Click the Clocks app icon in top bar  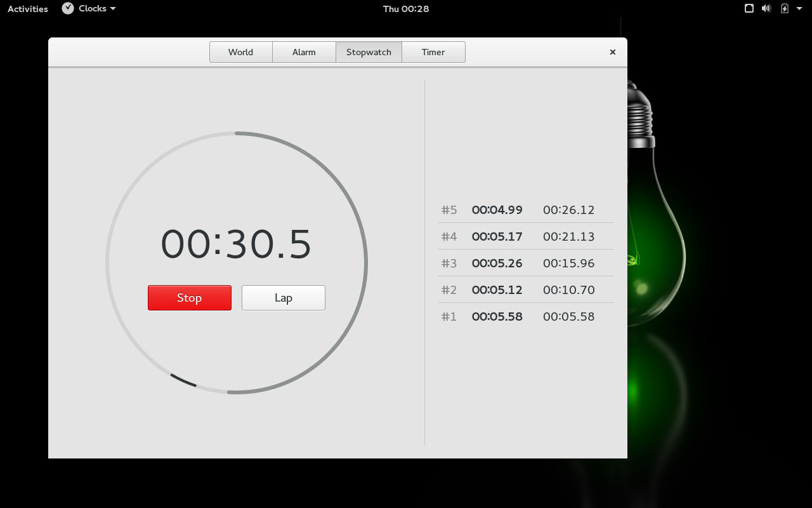[x=68, y=8]
